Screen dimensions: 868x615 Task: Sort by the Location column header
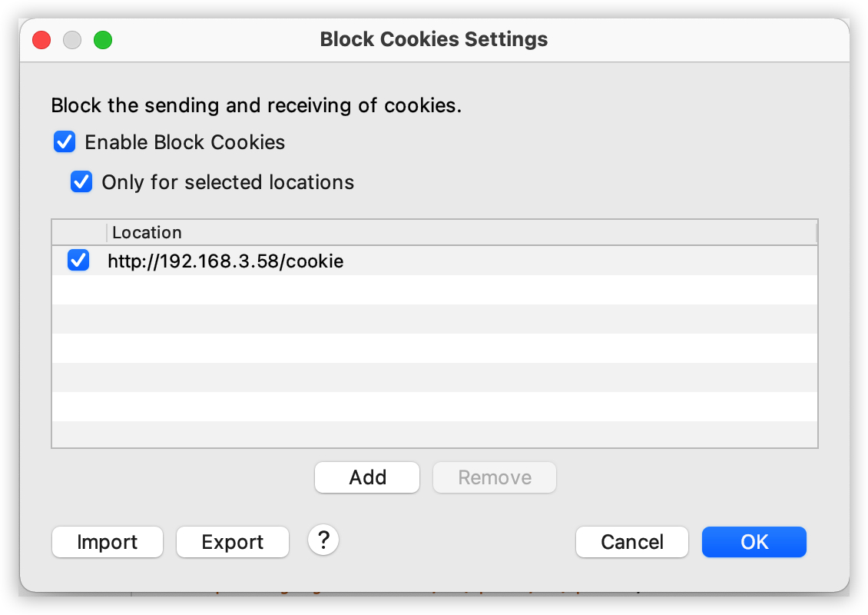click(461, 232)
